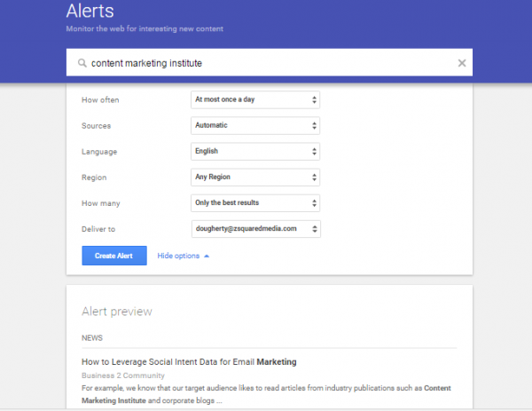Collapse settings with Hide options link

tap(184, 256)
